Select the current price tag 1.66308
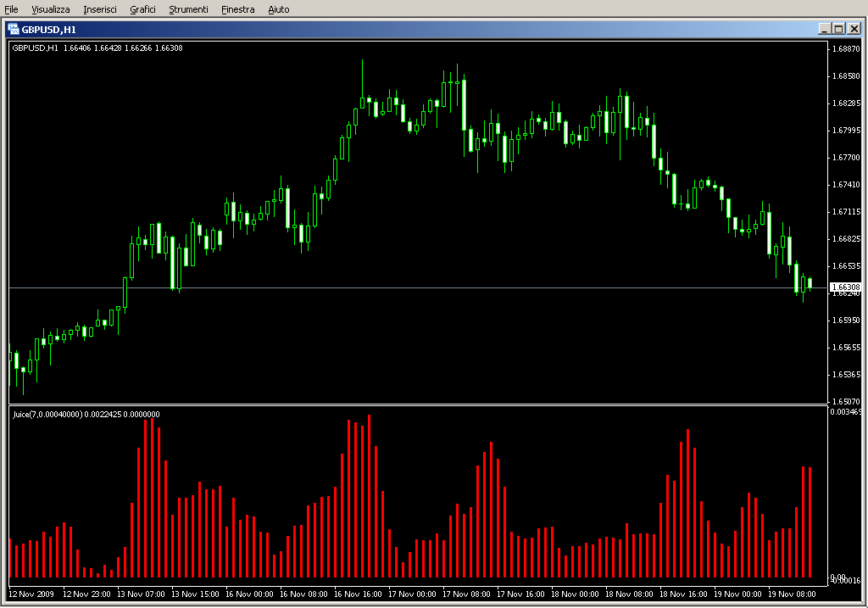The height and width of the screenshot is (608, 868). tap(845, 287)
